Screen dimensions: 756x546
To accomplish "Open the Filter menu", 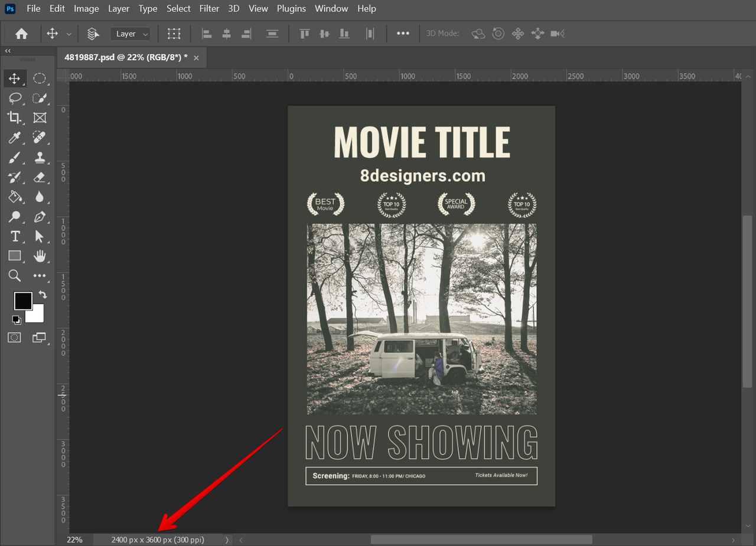I will click(x=209, y=8).
